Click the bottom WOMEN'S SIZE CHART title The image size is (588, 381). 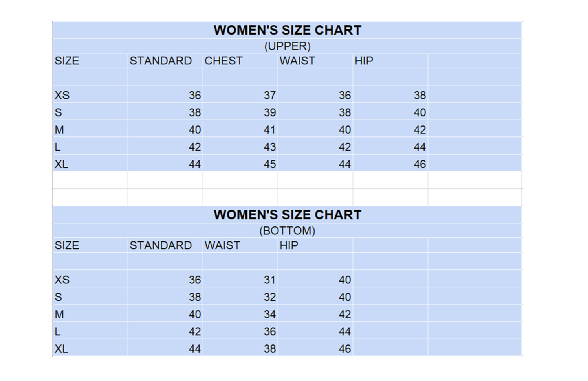pyautogui.click(x=287, y=215)
